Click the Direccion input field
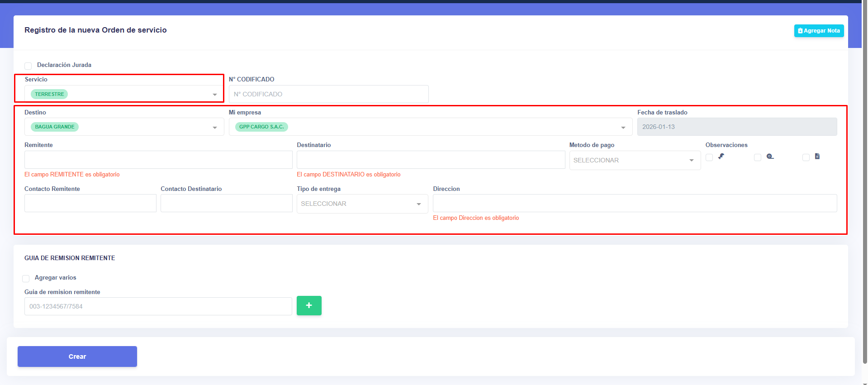Screen dimensions: 868x385 [635, 203]
